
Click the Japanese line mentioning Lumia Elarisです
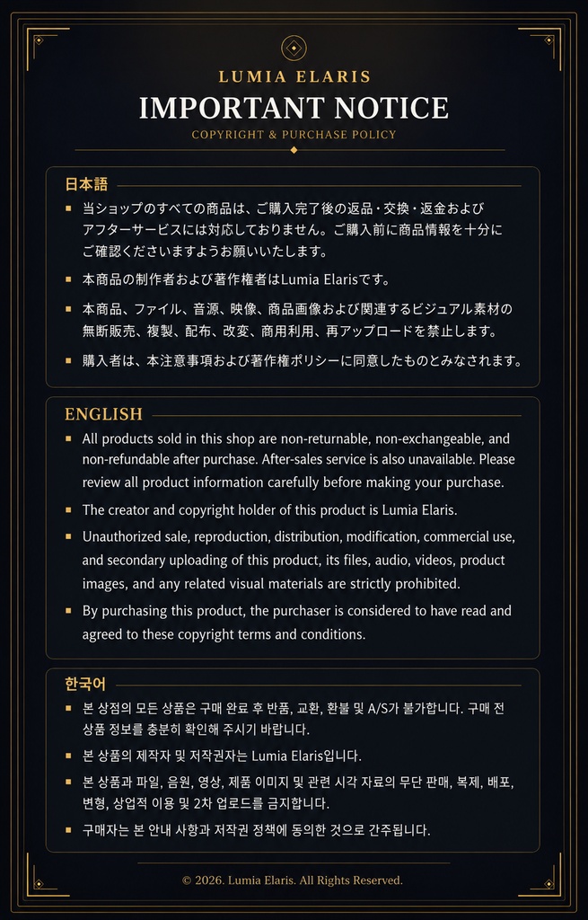coord(236,279)
